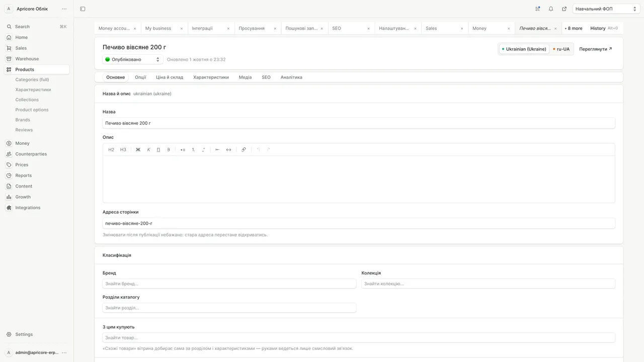Click the open-in-new-window icon in the header
Image resolution: width=644 pixels, height=362 pixels.
coord(564,9)
